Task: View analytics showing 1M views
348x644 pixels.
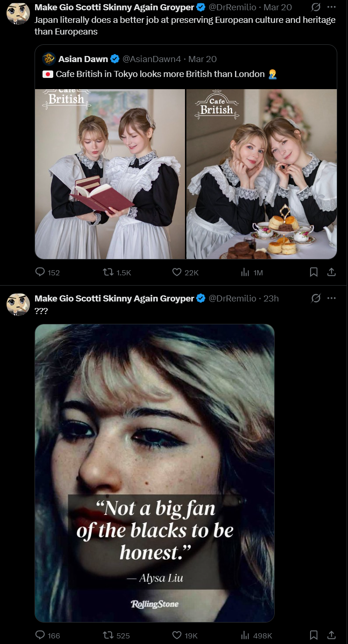Action: (x=251, y=273)
